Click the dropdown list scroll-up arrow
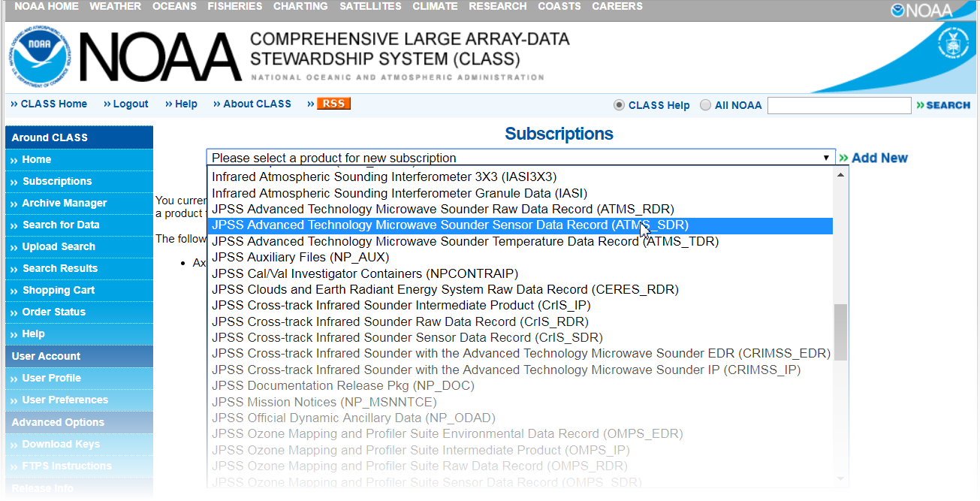The image size is (980, 501). [841, 174]
